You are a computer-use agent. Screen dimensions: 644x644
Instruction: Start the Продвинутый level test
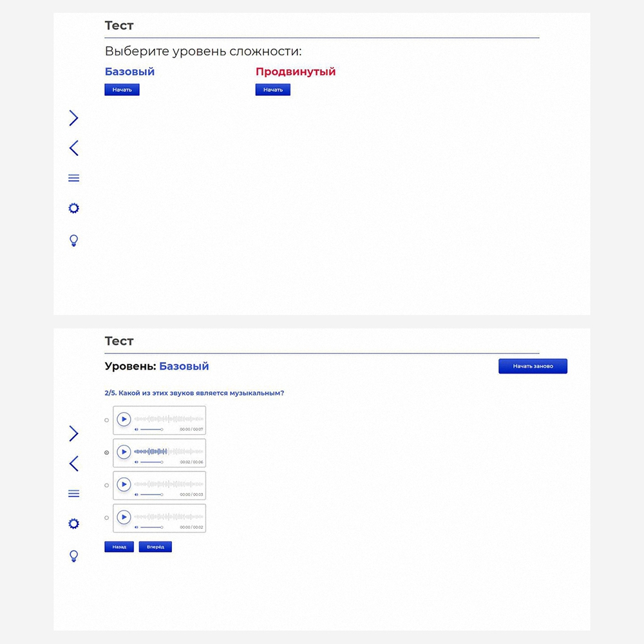[x=272, y=90]
